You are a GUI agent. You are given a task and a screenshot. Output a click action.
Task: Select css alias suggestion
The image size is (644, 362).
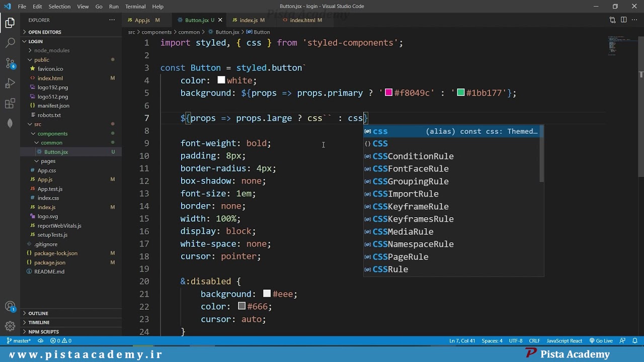pyautogui.click(x=453, y=131)
